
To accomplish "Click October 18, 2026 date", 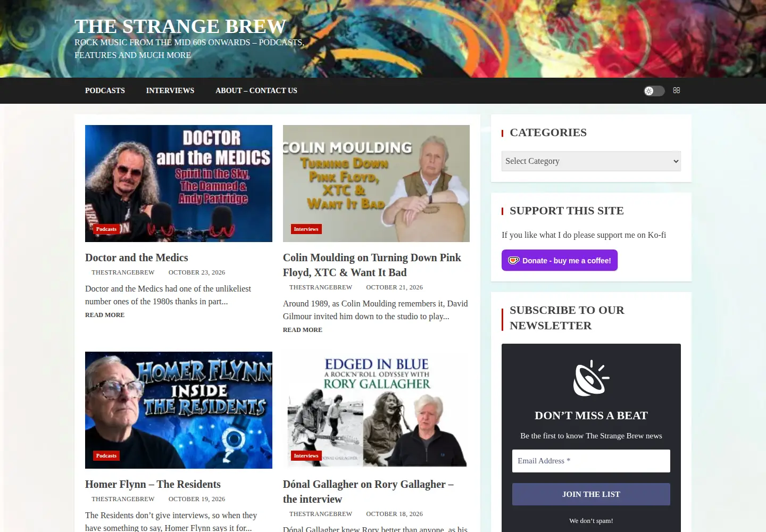I will [394, 514].
